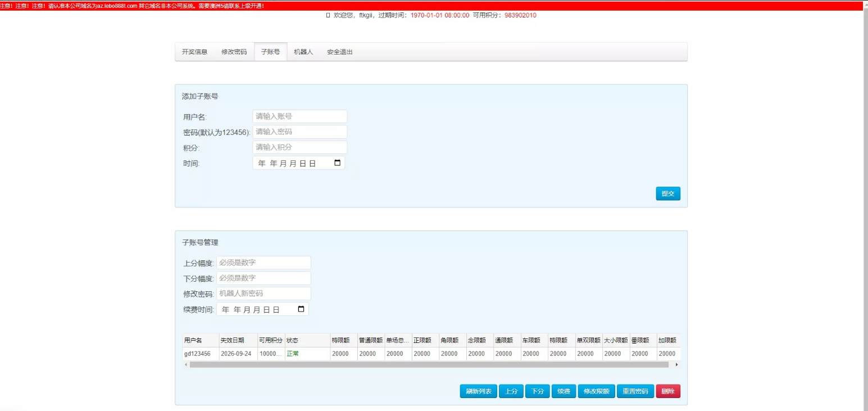Click right arrow of the table scrollbar
The height and width of the screenshot is (411, 868).
[x=676, y=365]
